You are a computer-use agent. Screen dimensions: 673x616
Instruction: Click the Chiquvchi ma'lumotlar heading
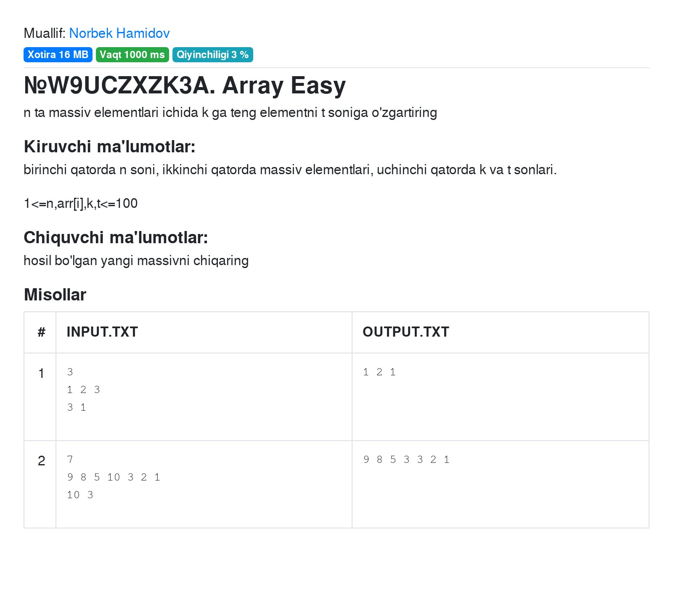pos(115,238)
